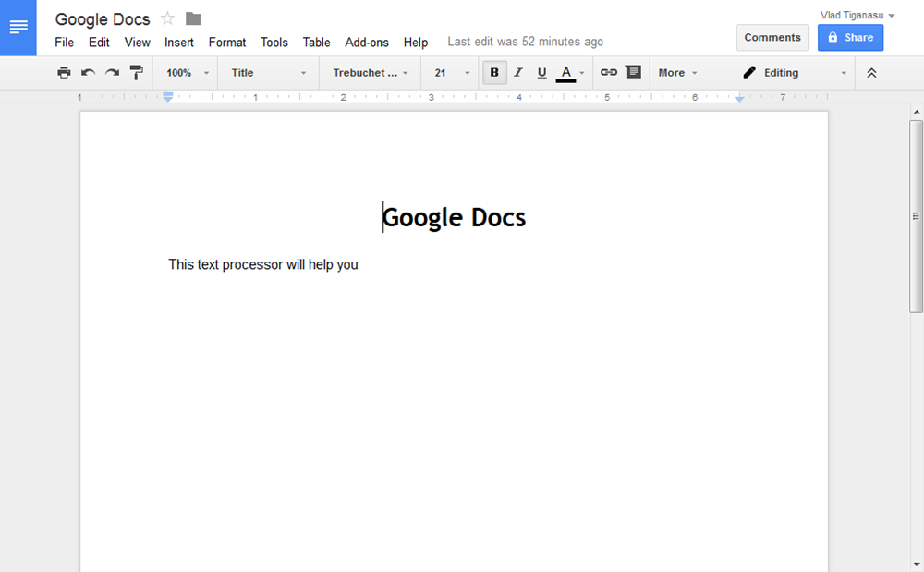Open the font size 21 dropdown

point(452,73)
